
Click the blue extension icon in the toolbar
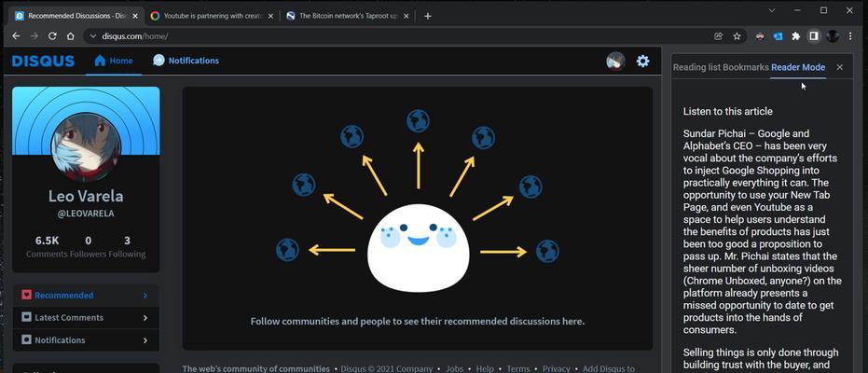click(778, 36)
